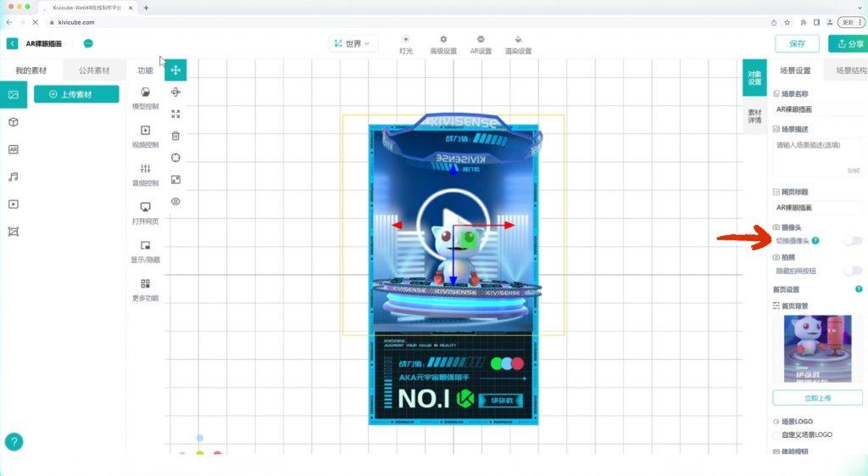This screenshot has width=868, height=476.
Task: Select the image assets icon in left sidebar
Action: (14, 95)
